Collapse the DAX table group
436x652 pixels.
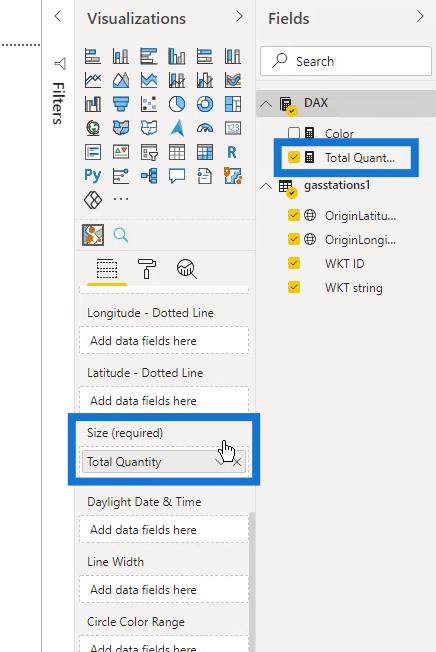[x=266, y=104]
